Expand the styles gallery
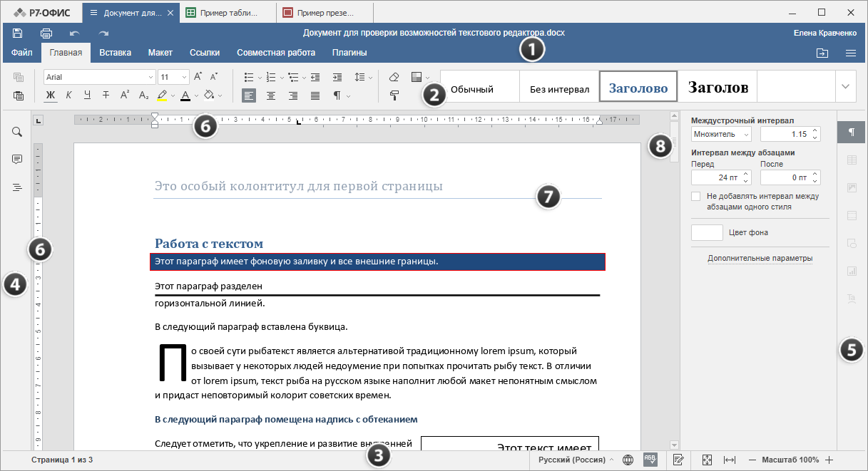 coord(846,86)
